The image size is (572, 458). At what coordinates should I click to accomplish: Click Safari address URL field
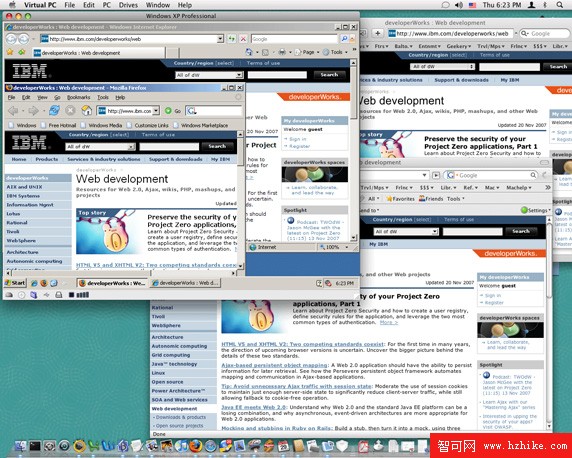coord(452,34)
